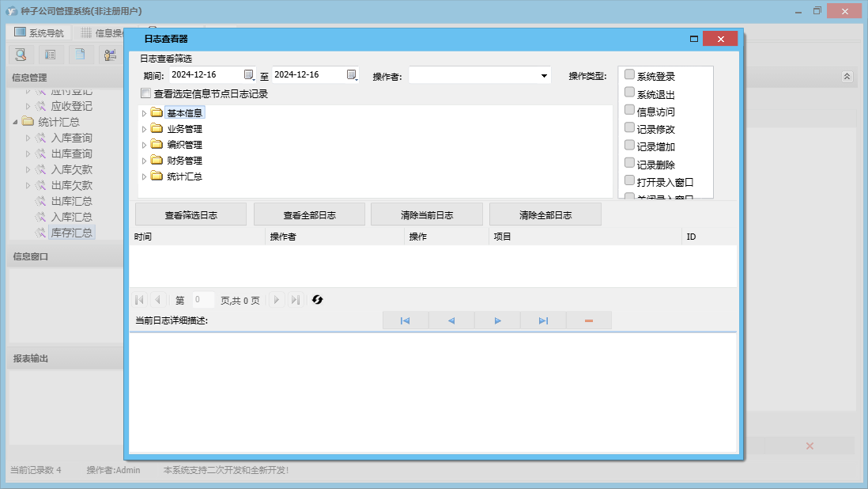Sort by 操作者 column header
The height and width of the screenshot is (489, 868).
[335, 237]
